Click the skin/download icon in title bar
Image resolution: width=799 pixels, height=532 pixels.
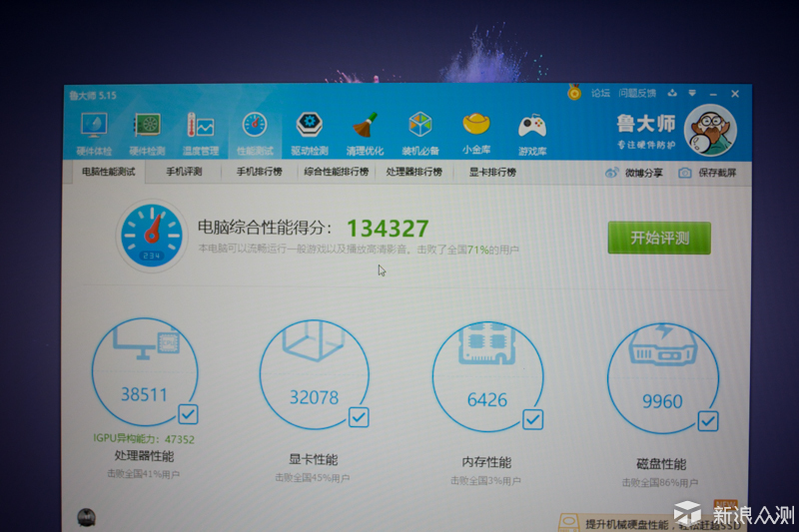coord(672,93)
